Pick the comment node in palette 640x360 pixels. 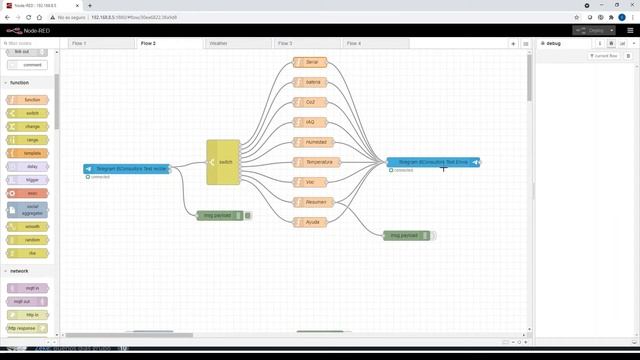pyautogui.click(x=27, y=65)
